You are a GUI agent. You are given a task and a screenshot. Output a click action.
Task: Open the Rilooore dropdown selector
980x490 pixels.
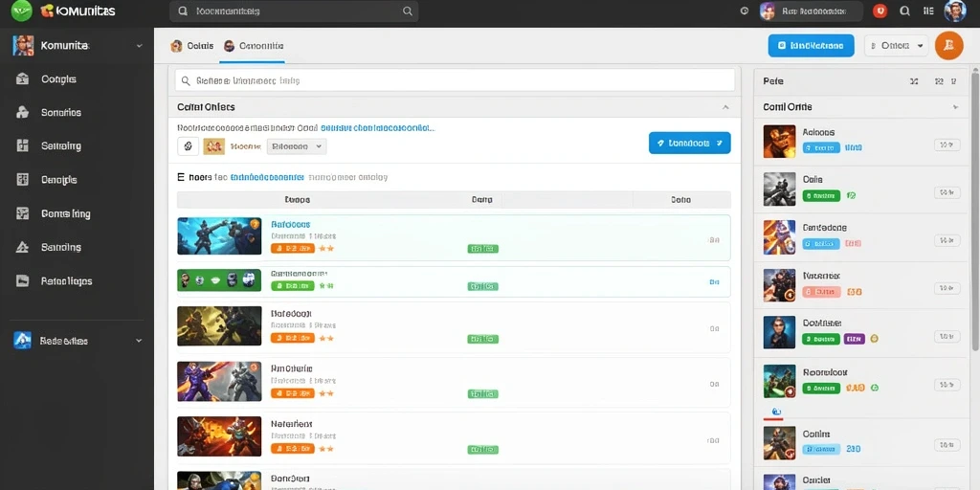pyautogui.click(x=297, y=146)
